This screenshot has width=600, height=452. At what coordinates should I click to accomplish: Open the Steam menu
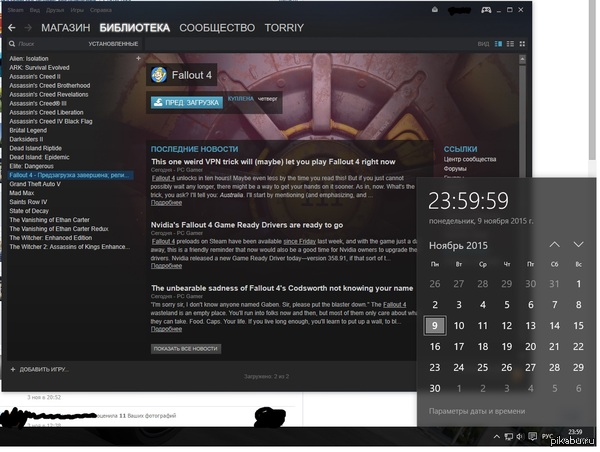tap(16, 10)
